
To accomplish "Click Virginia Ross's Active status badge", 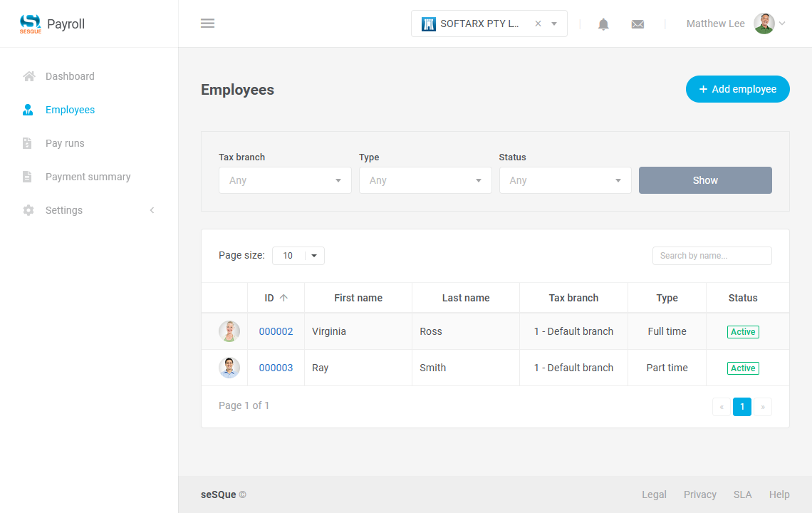I will click(743, 331).
